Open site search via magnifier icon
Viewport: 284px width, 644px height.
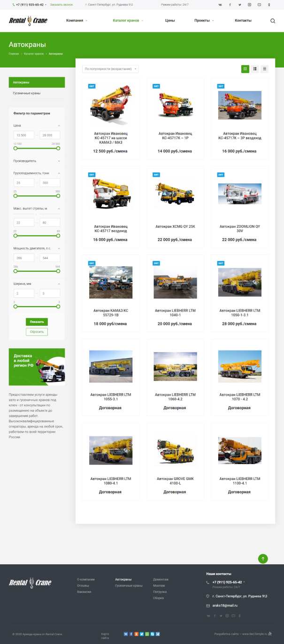[x=273, y=21]
